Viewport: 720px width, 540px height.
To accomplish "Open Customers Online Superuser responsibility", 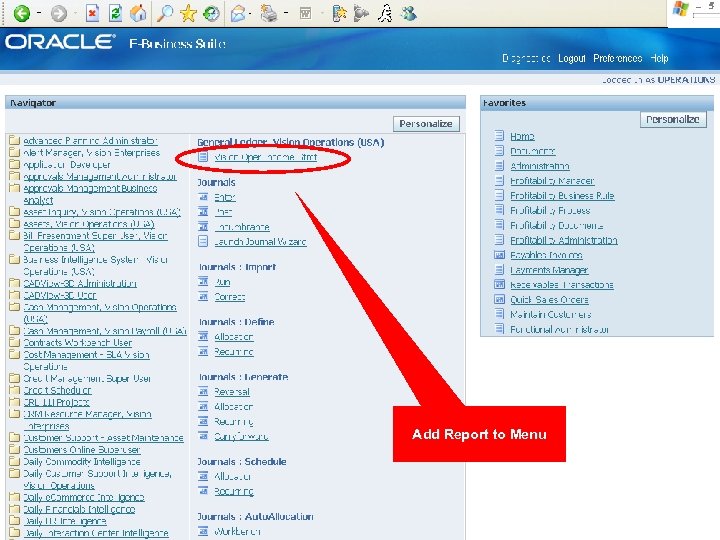I will click(x=82, y=450).
